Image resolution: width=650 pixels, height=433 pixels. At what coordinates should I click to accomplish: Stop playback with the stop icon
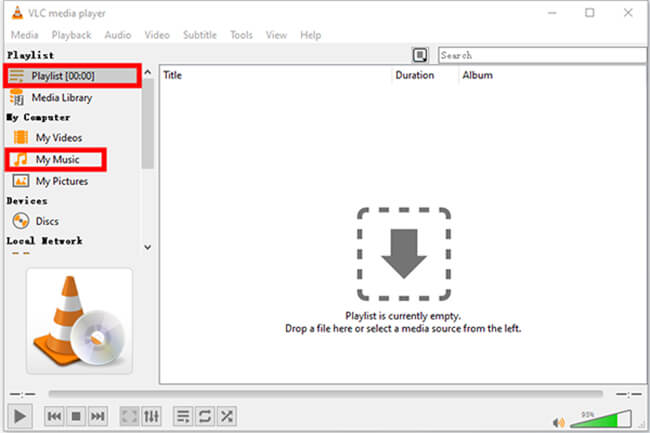(x=76, y=415)
